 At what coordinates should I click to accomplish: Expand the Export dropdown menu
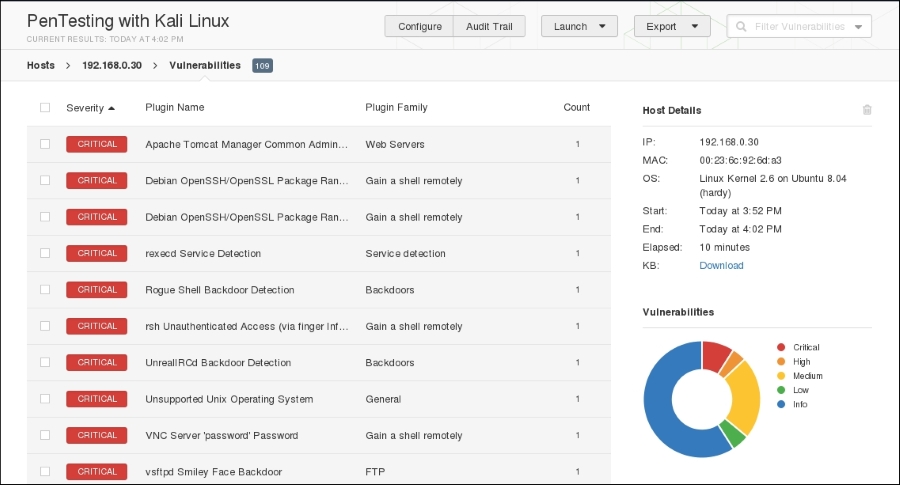click(x=672, y=27)
